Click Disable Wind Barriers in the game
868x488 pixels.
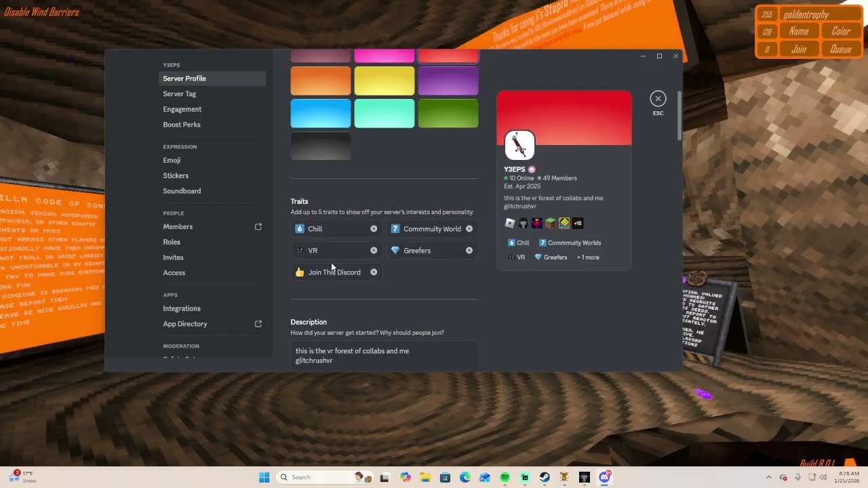coord(41,12)
